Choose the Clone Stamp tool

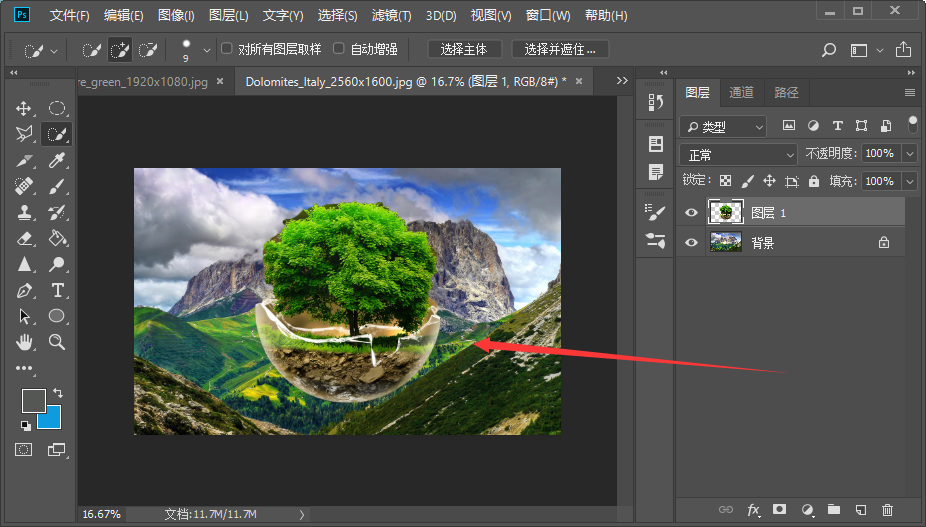tap(24, 212)
